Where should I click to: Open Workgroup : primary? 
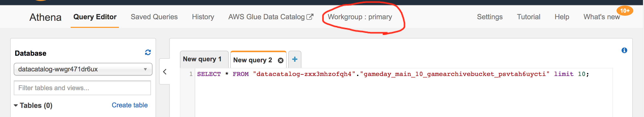point(360,17)
